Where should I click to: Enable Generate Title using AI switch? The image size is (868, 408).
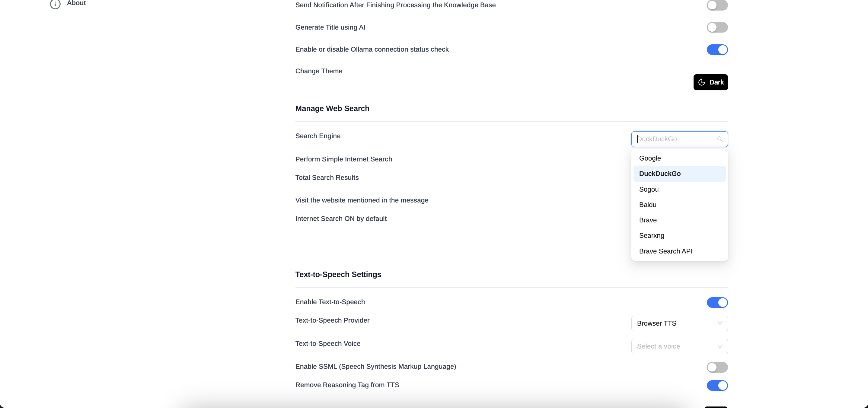(717, 27)
